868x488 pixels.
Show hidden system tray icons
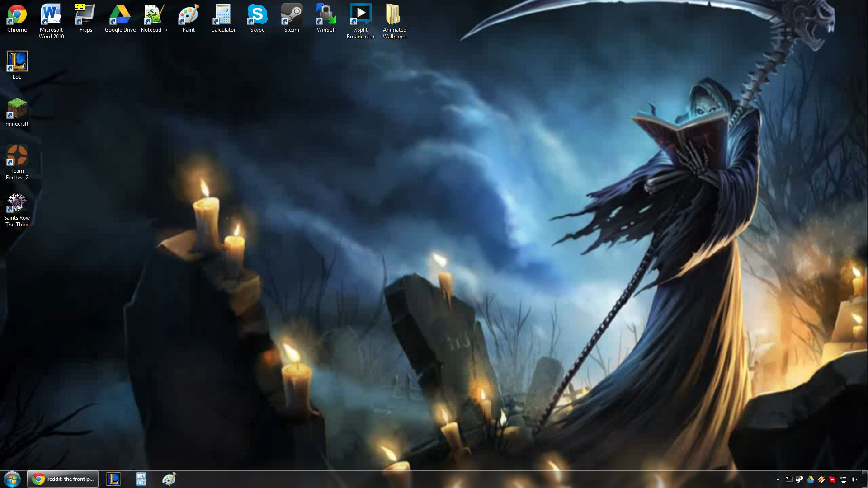(778, 479)
